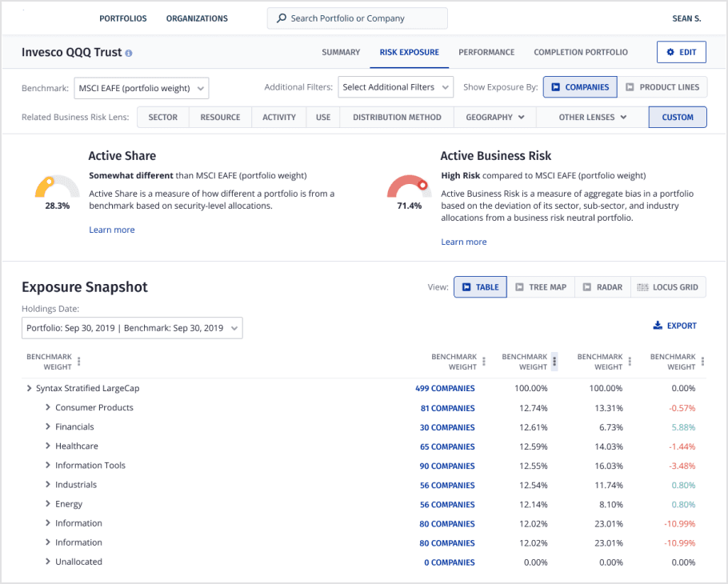Click the Active Share gauge
728x584 pixels.
pos(57,186)
